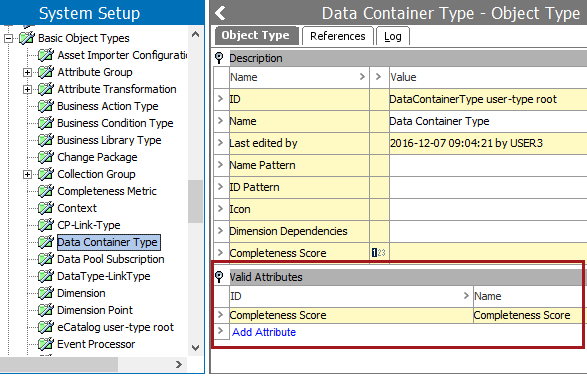Click the Context object type icon
This screenshot has height=379, width=587.
click(x=46, y=208)
